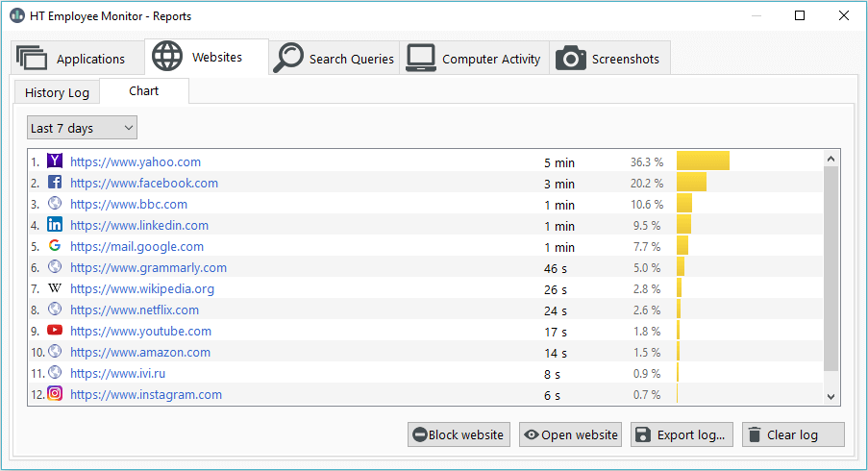Image resolution: width=868 pixels, height=471 pixels.
Task: Switch to the History Log sub-tab
Action: [57, 92]
